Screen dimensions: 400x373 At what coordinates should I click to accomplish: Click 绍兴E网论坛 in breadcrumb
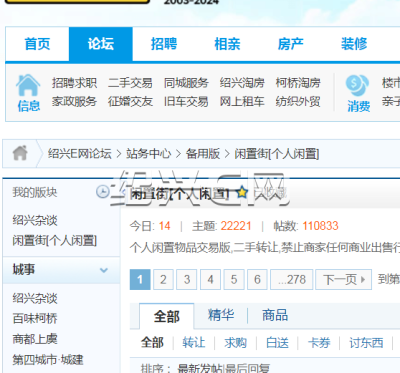(x=80, y=154)
